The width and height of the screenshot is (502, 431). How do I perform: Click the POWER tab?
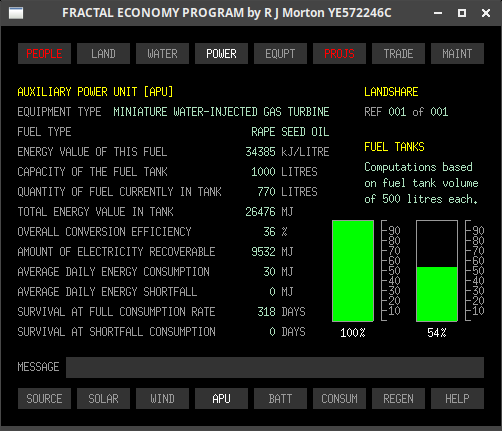[x=221, y=53]
